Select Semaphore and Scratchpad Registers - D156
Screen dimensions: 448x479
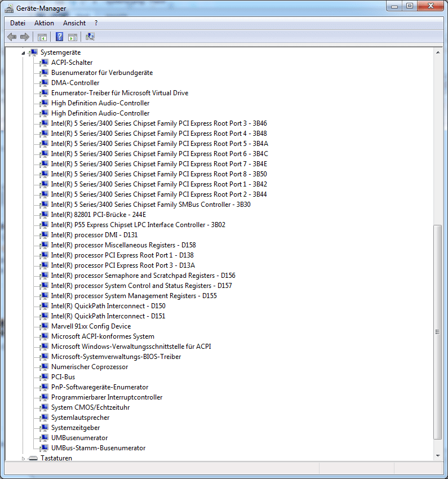coord(143,275)
